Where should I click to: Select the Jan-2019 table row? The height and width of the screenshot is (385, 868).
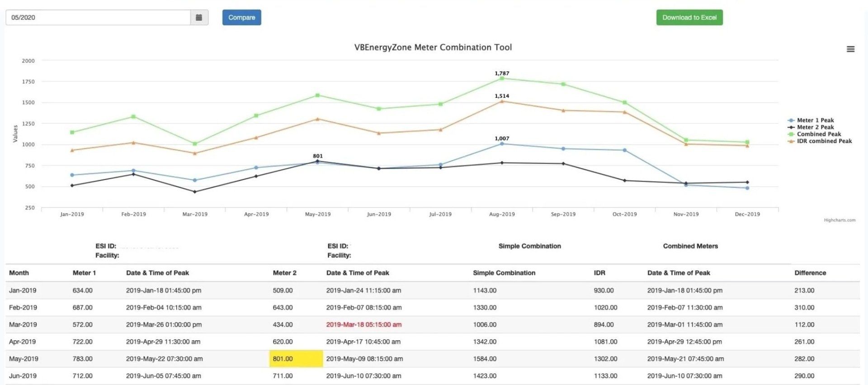[x=433, y=290]
